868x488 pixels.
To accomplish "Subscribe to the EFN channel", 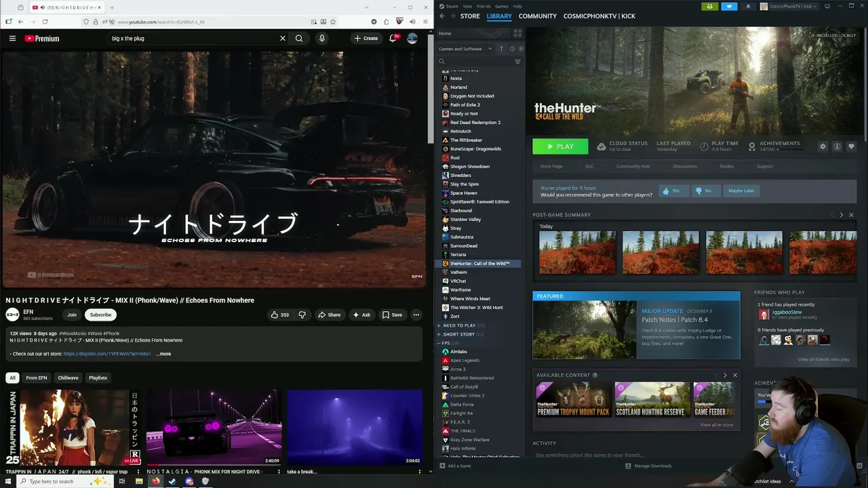I will coord(100,314).
